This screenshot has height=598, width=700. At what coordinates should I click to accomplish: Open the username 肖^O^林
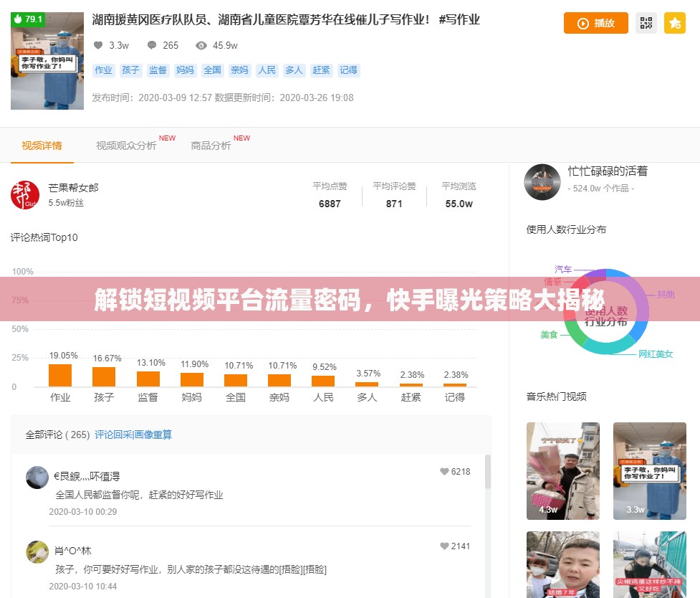point(73,551)
